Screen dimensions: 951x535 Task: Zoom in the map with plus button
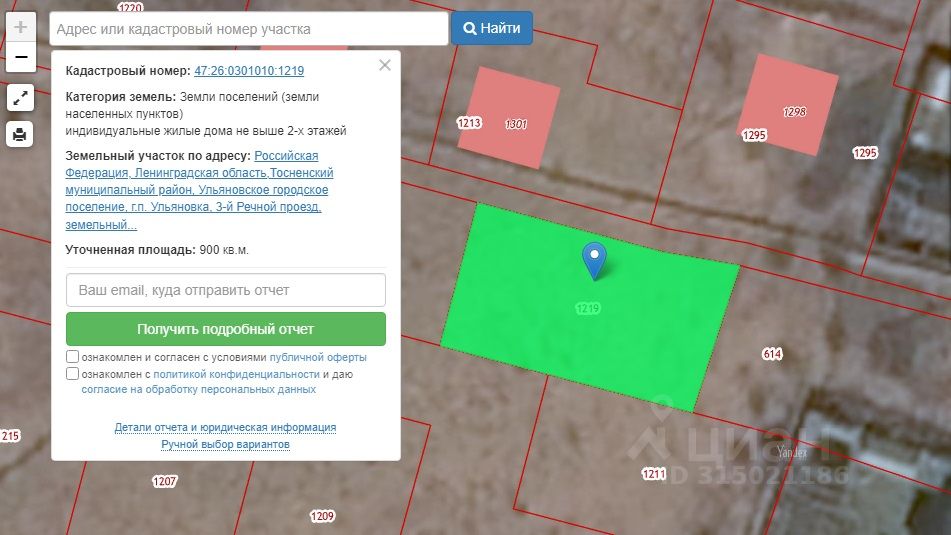(x=21, y=27)
